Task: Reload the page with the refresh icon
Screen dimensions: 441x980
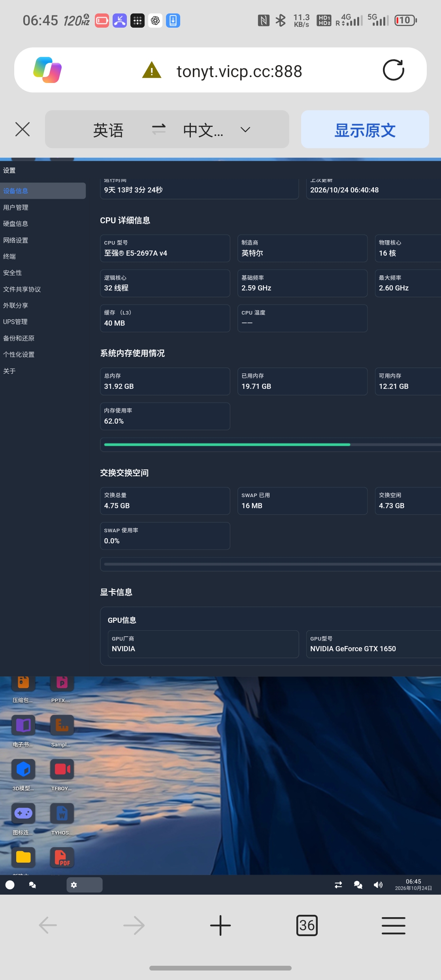Action: 393,70
